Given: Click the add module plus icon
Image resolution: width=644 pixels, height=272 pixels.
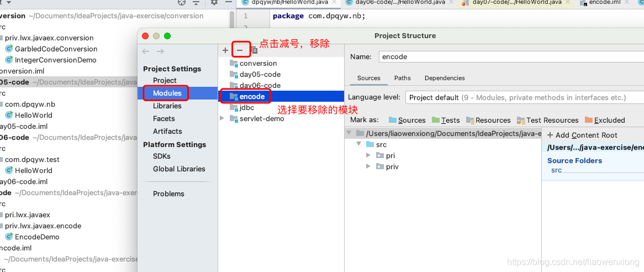Looking at the screenshot, I should pos(225,50).
